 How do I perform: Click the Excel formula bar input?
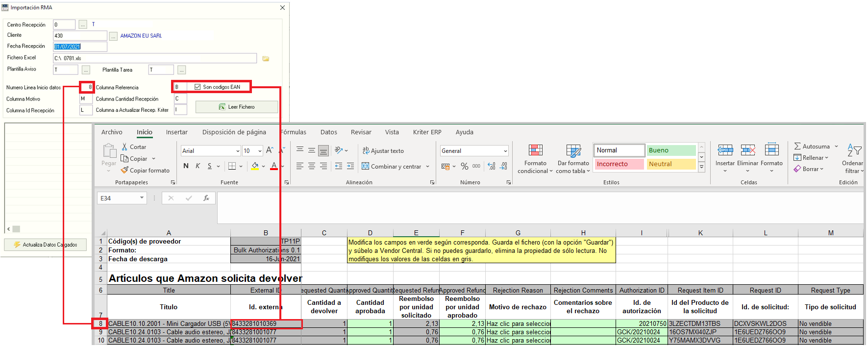(x=539, y=207)
